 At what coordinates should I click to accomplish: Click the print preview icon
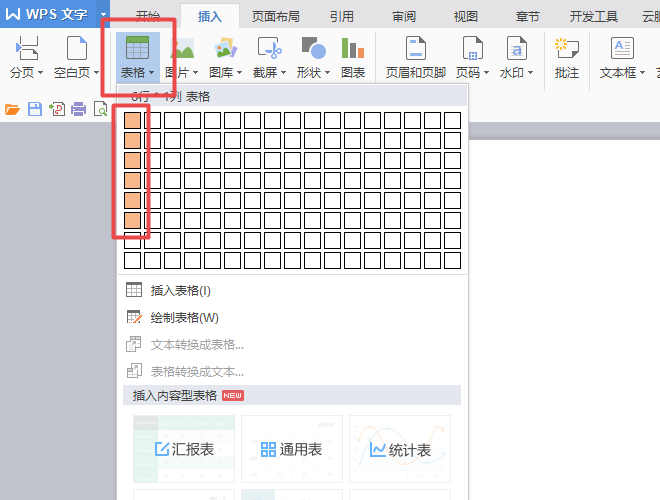(x=101, y=109)
